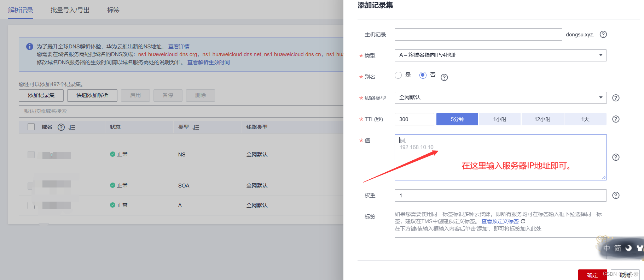Open the 查看解析生效时间 link

[209, 62]
